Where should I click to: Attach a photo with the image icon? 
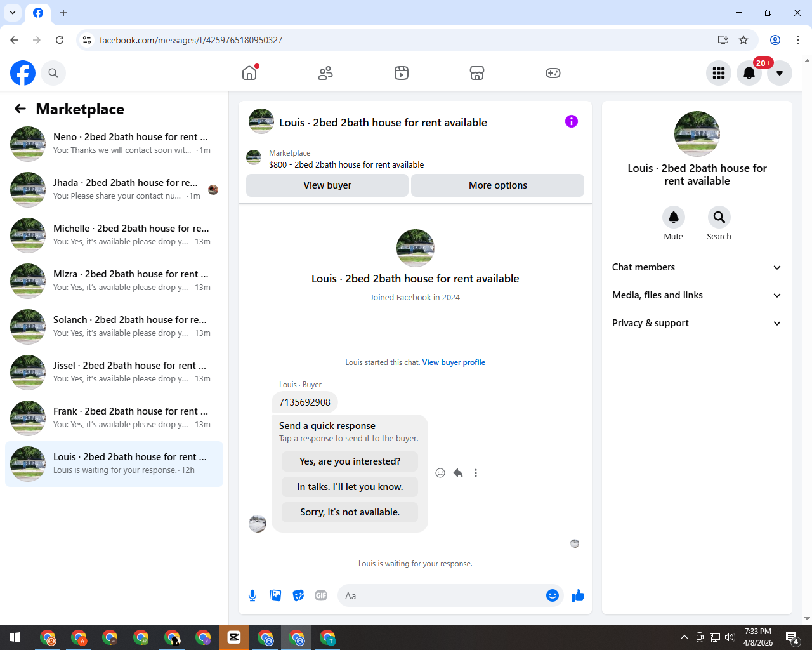(x=275, y=595)
